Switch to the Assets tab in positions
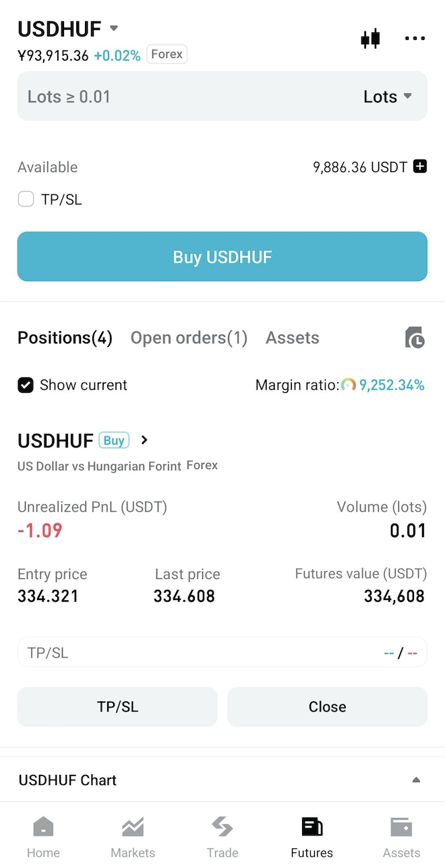This screenshot has height=868, width=445. click(292, 337)
